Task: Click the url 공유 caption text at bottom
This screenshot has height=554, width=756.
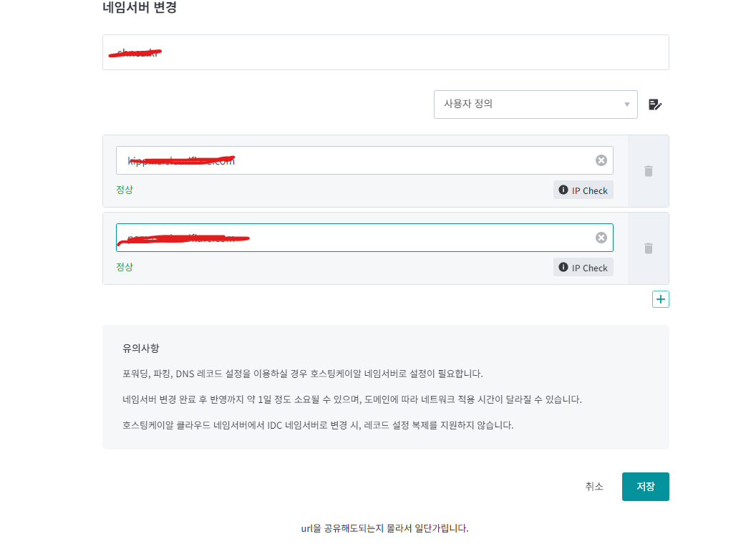Action: click(384, 528)
